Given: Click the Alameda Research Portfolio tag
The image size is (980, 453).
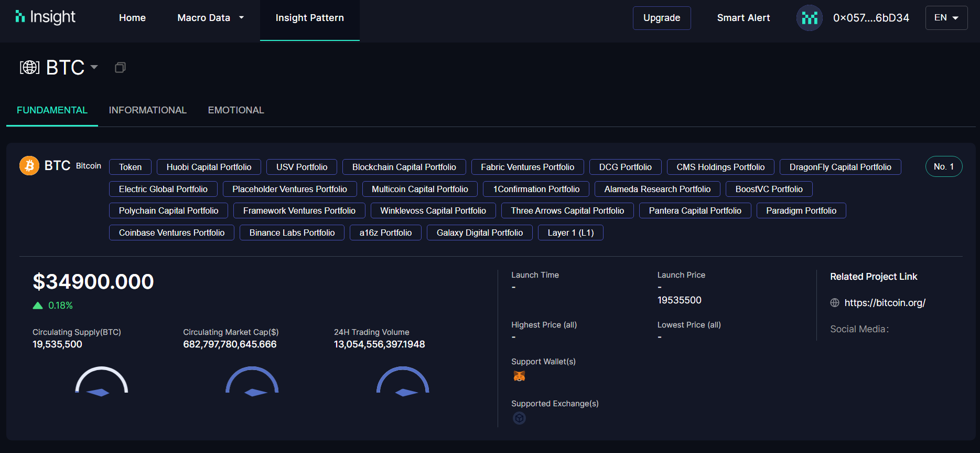Looking at the screenshot, I should [658, 189].
